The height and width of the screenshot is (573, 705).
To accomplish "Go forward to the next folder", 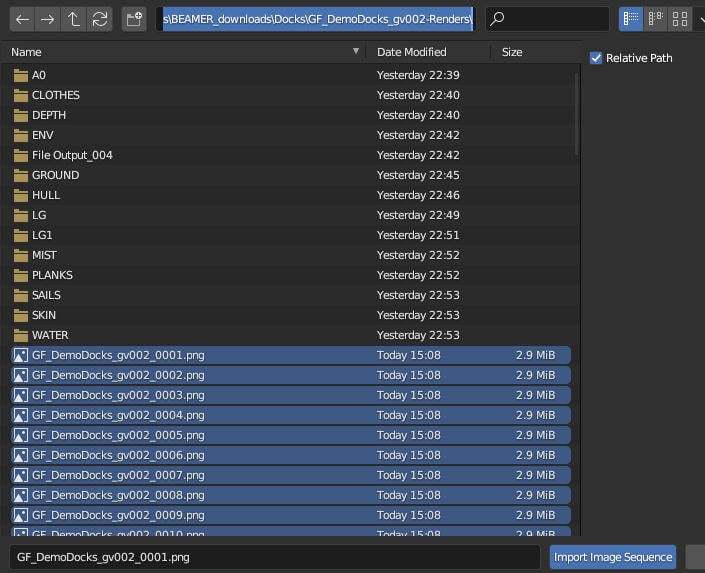I will coord(47,19).
